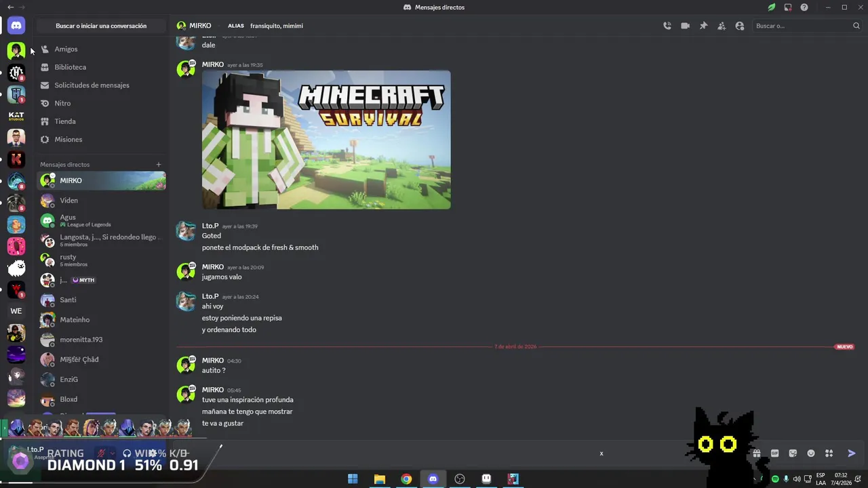Open the GIF picker
Screen dimensions: 868x488
point(775,453)
